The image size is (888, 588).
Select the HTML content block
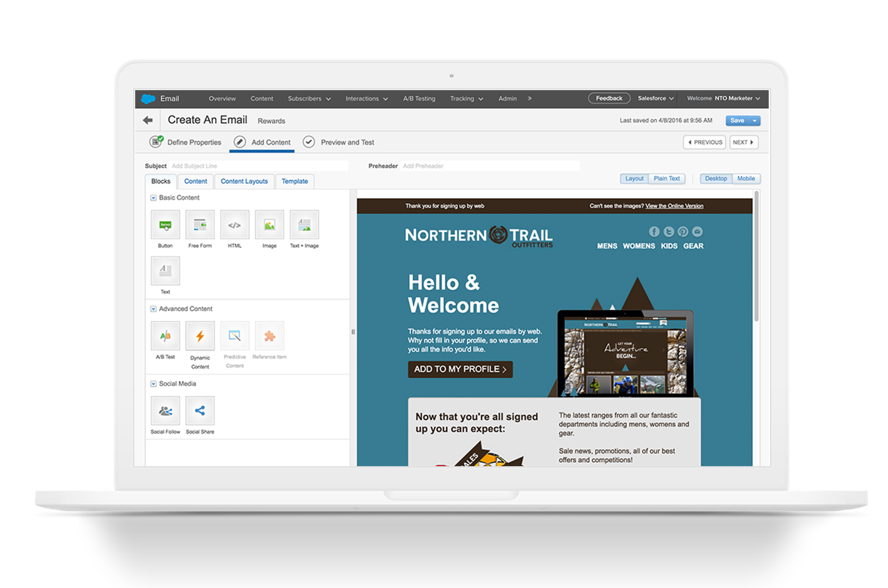(x=235, y=225)
